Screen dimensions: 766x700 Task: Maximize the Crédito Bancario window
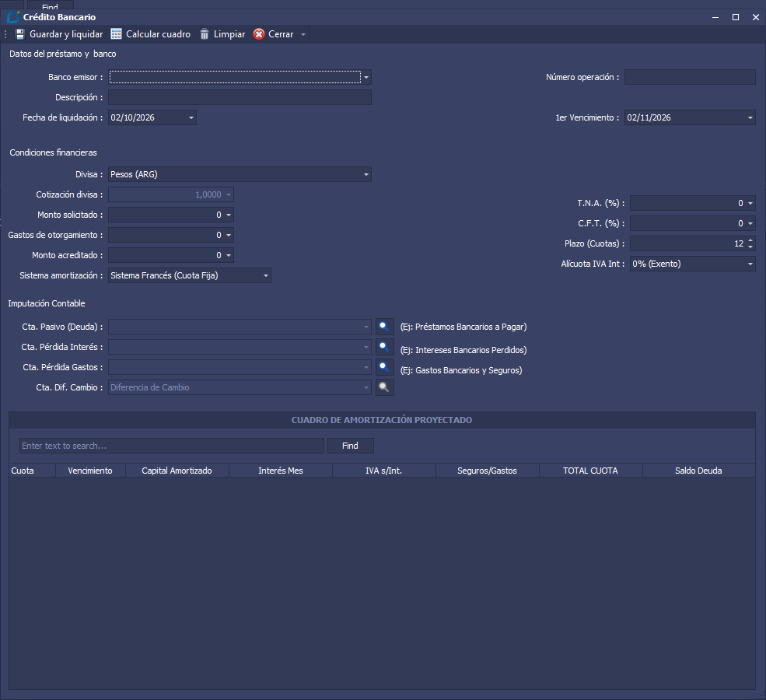coord(735,17)
